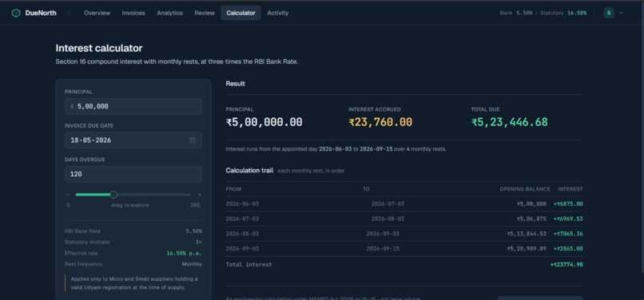Viewport: 644px width, 300px height.
Task: Click the Days overdue input field
Action: click(x=133, y=174)
